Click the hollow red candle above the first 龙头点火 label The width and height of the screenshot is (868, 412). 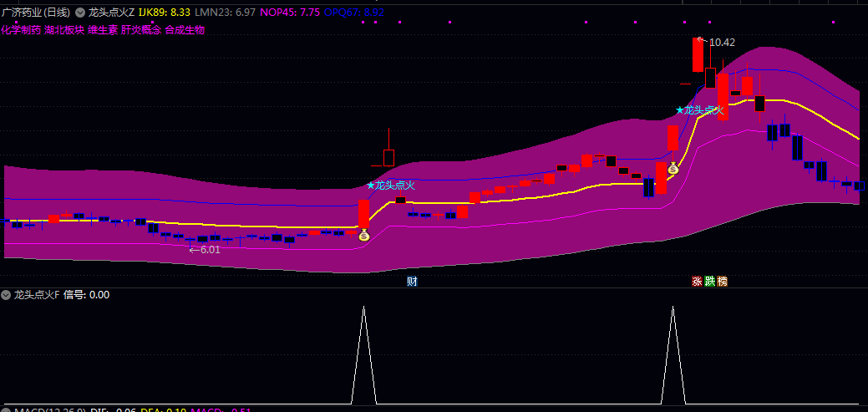coord(388,158)
